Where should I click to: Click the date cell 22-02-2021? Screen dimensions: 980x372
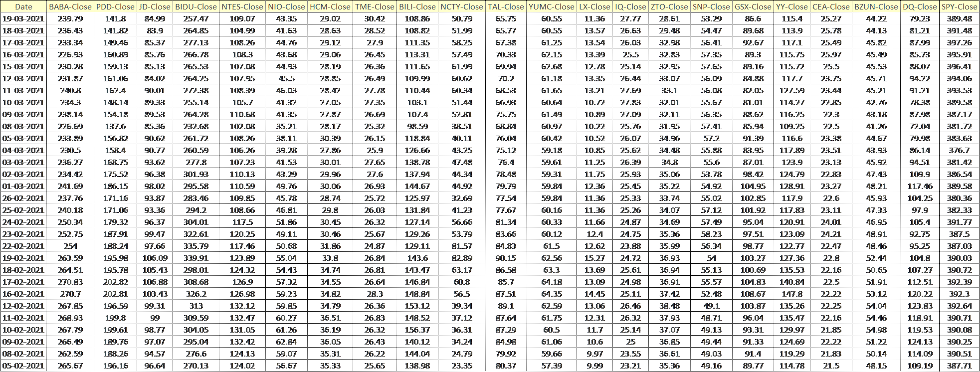(x=23, y=246)
